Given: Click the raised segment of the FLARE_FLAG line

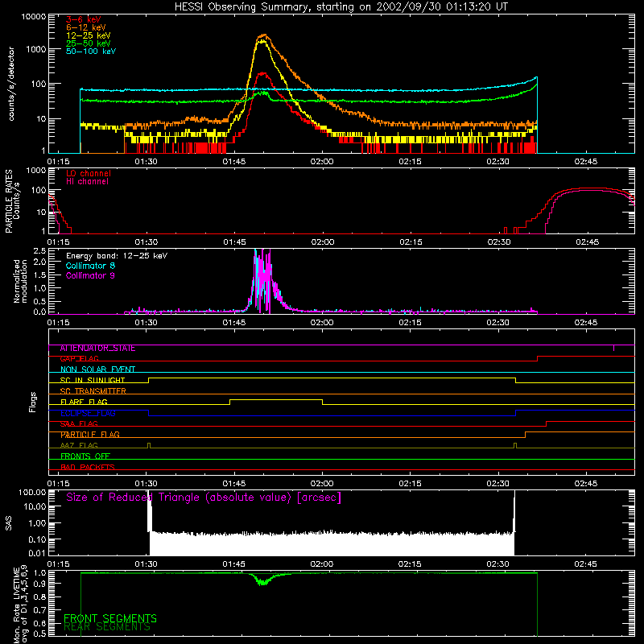Looking at the screenshot, I should [276, 399].
